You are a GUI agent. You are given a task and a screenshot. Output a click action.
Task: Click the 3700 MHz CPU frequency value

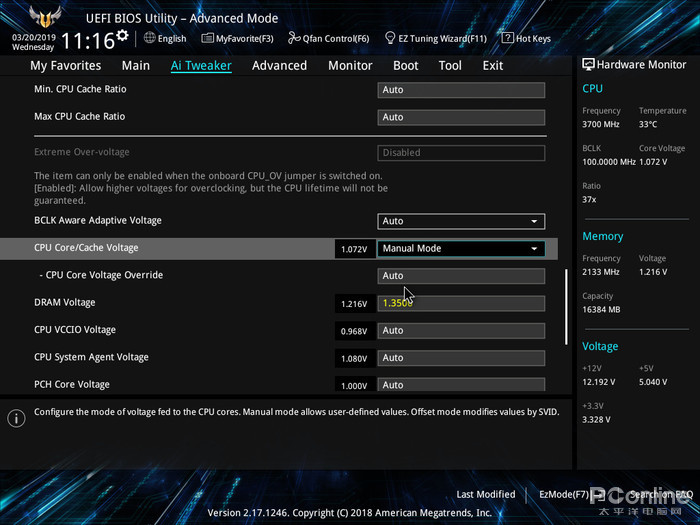[600, 124]
